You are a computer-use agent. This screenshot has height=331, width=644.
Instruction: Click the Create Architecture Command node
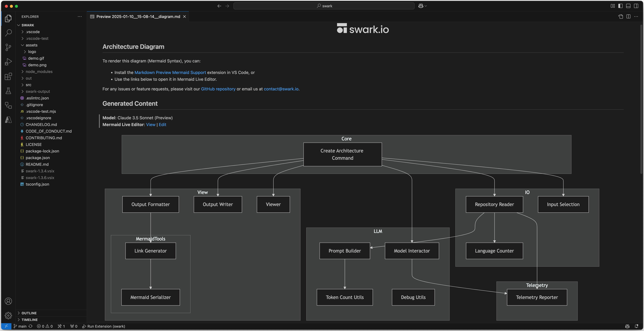pyautogui.click(x=342, y=154)
